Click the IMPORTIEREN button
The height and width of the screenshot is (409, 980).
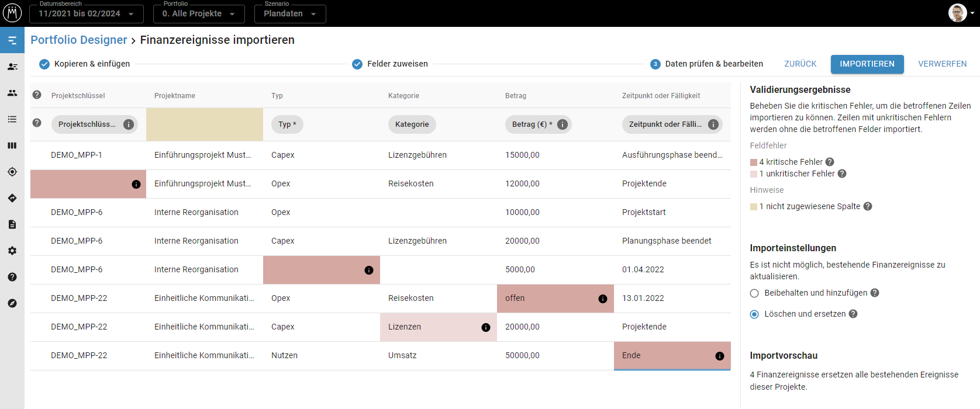[x=867, y=64]
